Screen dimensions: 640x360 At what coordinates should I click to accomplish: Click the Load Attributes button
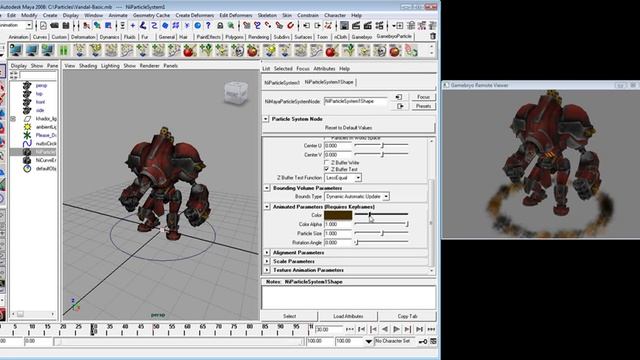click(348, 316)
